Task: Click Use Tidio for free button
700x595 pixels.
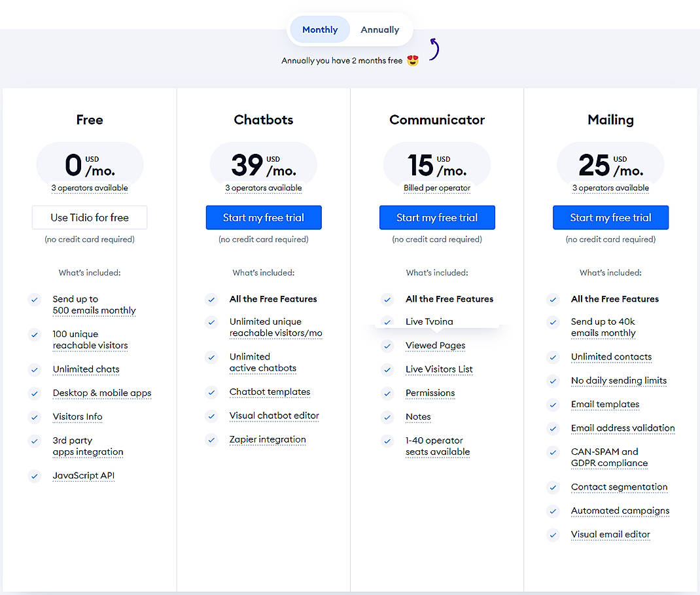Action: pyautogui.click(x=90, y=217)
